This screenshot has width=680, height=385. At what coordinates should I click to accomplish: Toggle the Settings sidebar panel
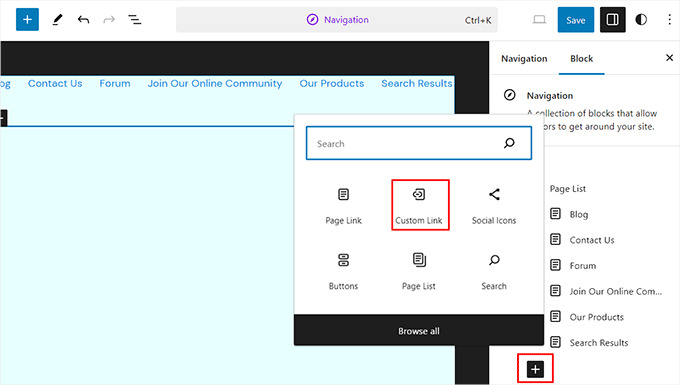[612, 20]
